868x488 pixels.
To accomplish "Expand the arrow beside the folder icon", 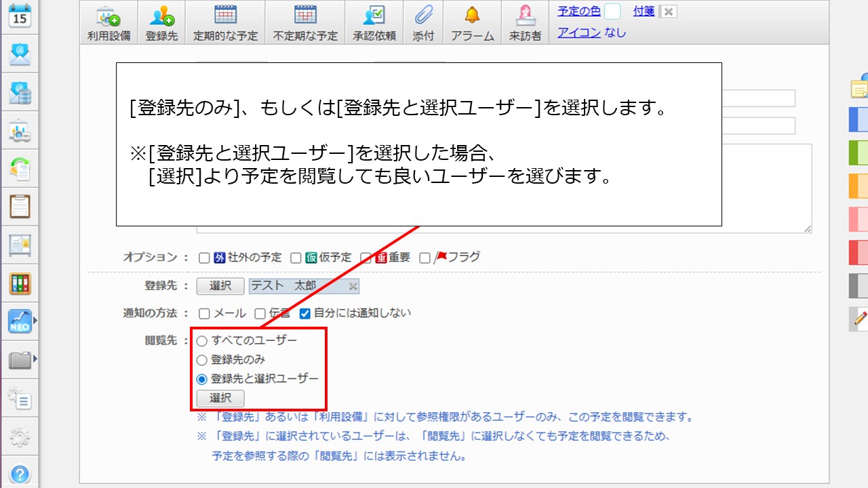I will click(x=35, y=358).
